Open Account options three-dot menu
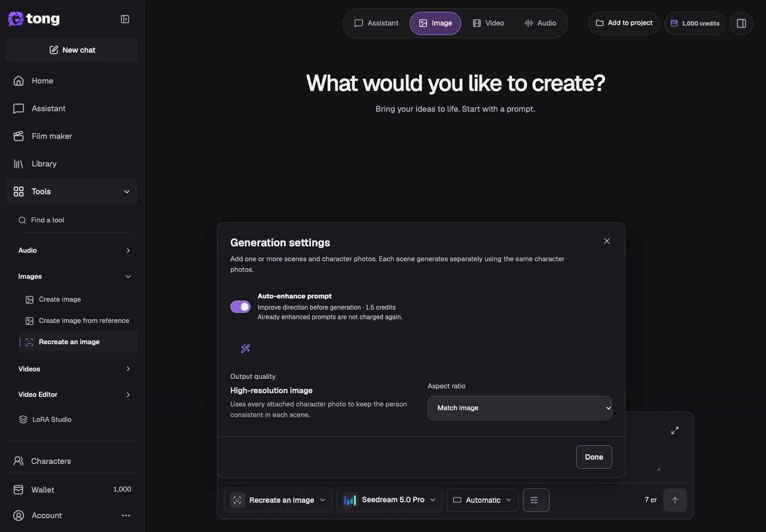Image resolution: width=766 pixels, height=532 pixels. tap(126, 516)
